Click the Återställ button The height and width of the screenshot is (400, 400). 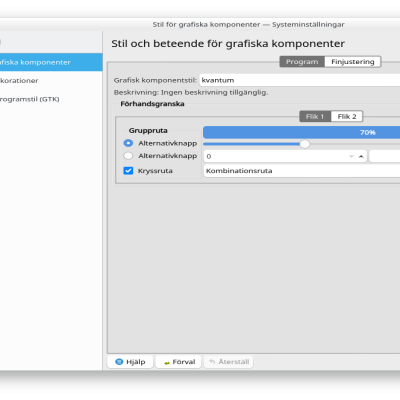coord(229,362)
